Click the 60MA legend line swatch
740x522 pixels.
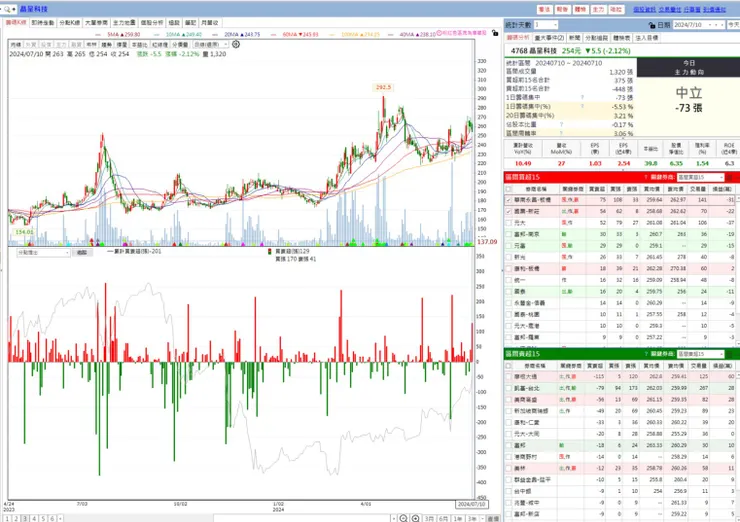(274, 34)
